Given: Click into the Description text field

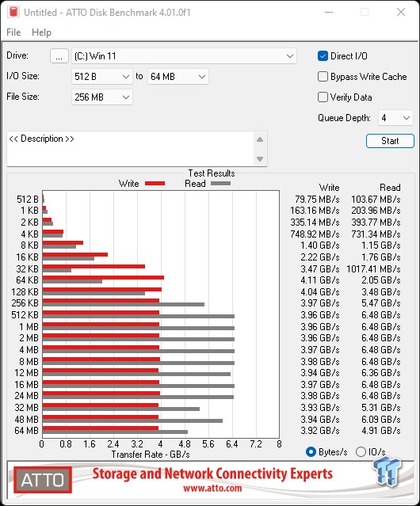Looking at the screenshot, I should coord(131,149).
